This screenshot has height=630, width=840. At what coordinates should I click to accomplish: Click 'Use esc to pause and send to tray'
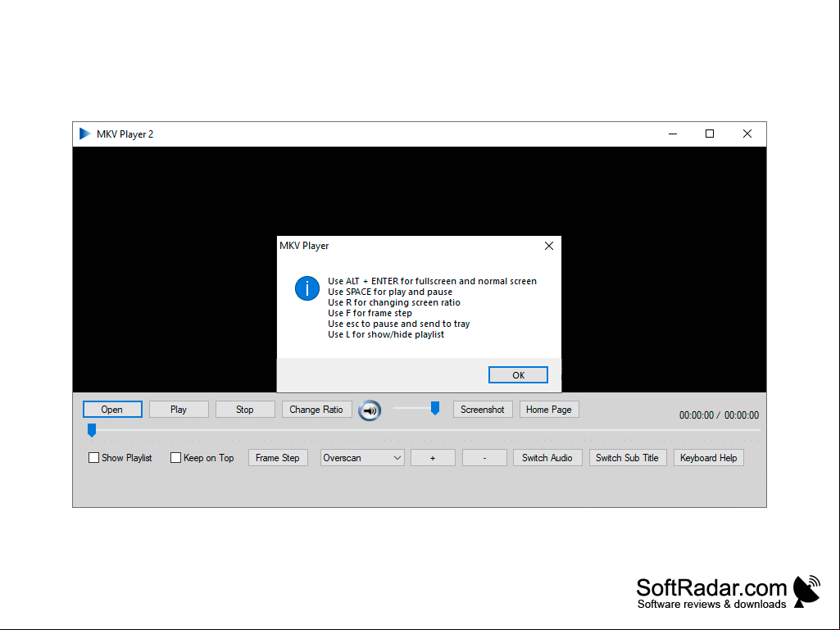click(x=398, y=324)
